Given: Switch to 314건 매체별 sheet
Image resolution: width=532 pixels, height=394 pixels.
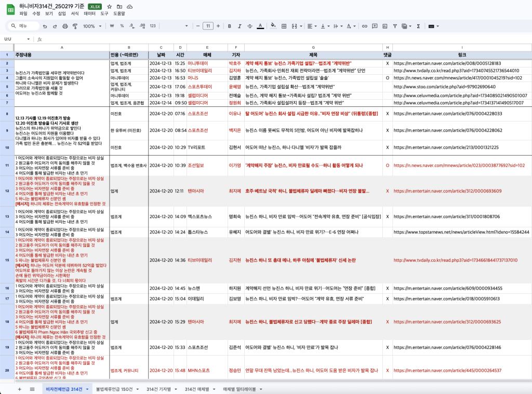Looking at the screenshot, I should pos(197,389).
